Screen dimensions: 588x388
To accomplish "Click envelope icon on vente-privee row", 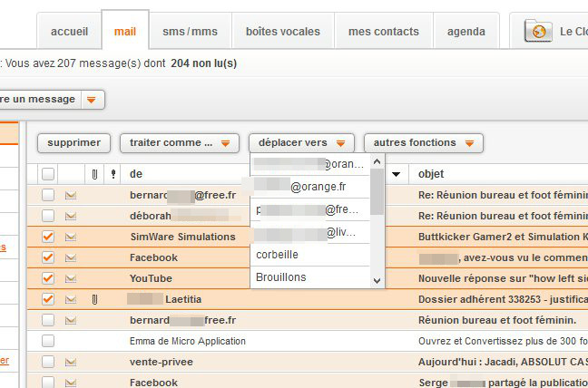I will [x=70, y=362].
